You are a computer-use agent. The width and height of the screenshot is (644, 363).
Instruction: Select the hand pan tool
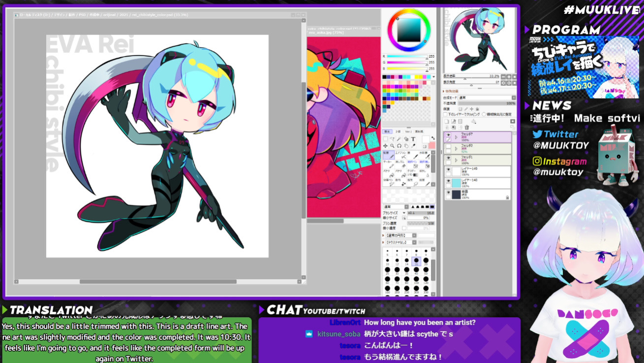point(406,146)
